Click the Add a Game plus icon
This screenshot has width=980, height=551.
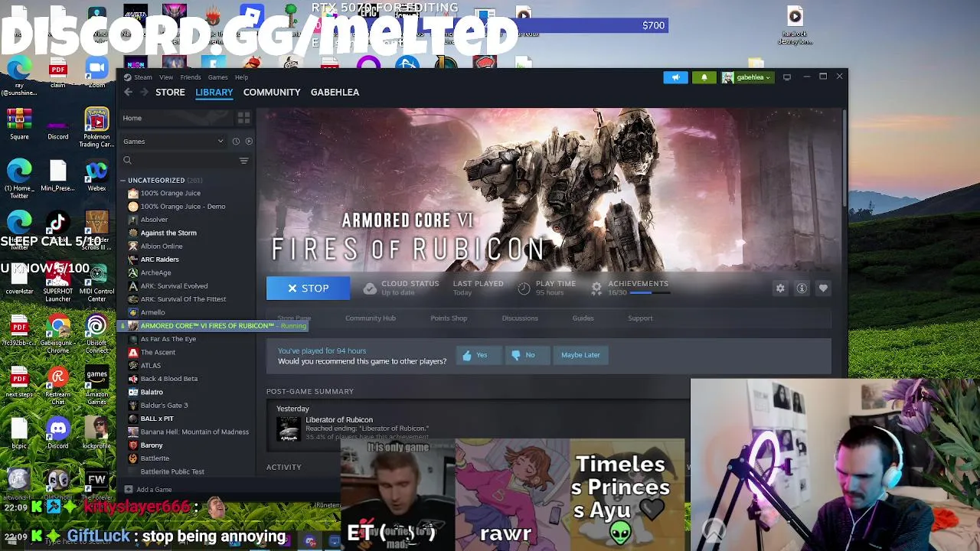tap(129, 490)
